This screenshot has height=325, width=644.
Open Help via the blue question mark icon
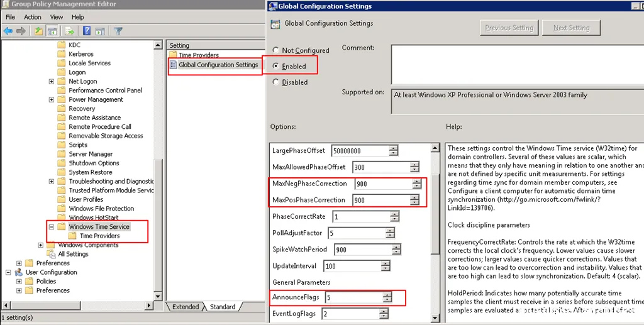[86, 31]
